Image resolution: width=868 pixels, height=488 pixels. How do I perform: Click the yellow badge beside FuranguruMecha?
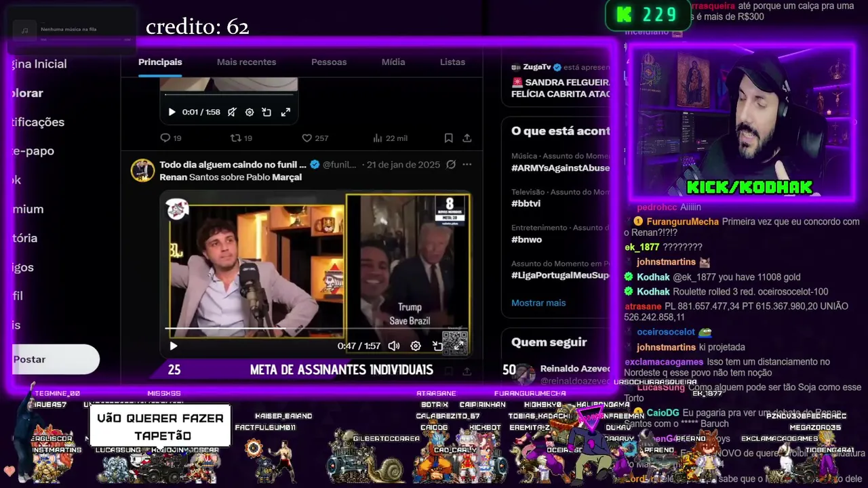pyautogui.click(x=638, y=222)
